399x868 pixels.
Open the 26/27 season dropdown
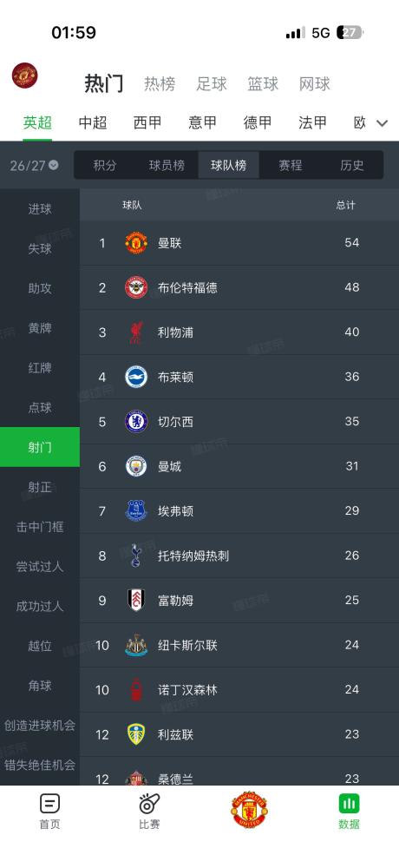point(35,165)
